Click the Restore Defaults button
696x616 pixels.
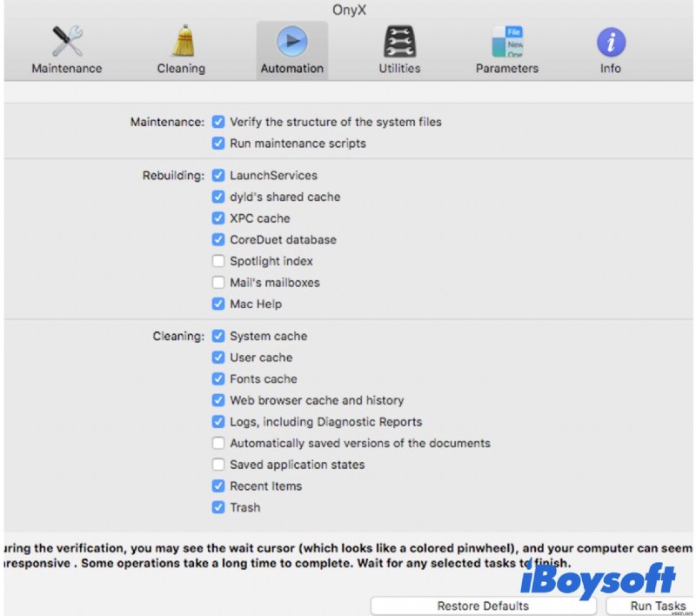tap(483, 606)
